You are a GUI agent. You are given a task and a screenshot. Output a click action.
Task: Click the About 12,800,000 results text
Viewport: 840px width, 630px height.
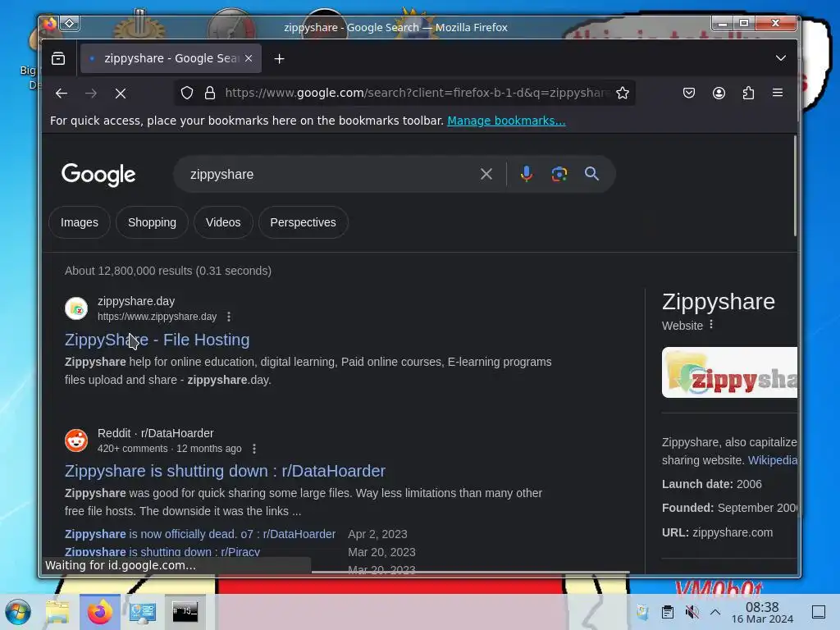pyautogui.click(x=168, y=271)
